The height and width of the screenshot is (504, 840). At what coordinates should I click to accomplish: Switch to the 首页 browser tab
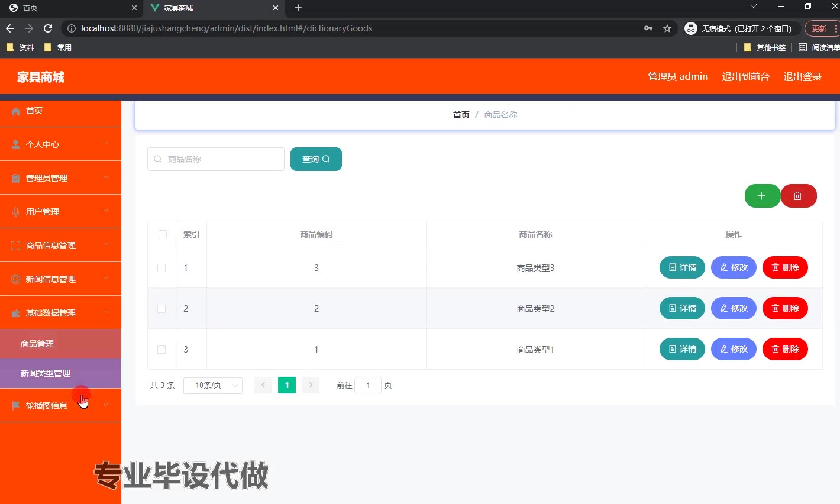tap(72, 8)
